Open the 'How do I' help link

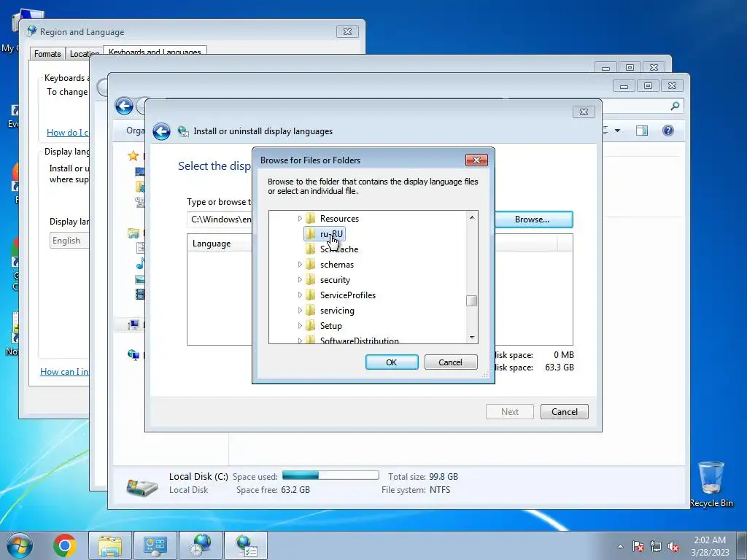click(67, 133)
